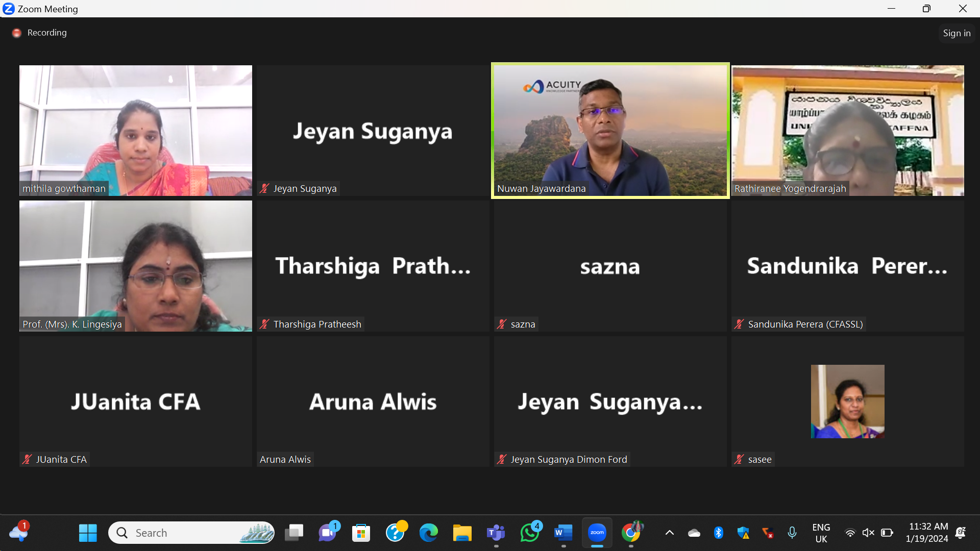Select Nuwan Jayawardana's video tile
The image size is (980, 551).
tap(610, 131)
